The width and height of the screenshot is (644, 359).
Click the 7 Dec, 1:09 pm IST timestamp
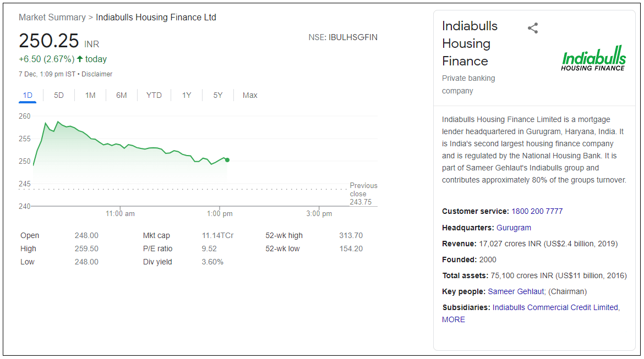(47, 74)
